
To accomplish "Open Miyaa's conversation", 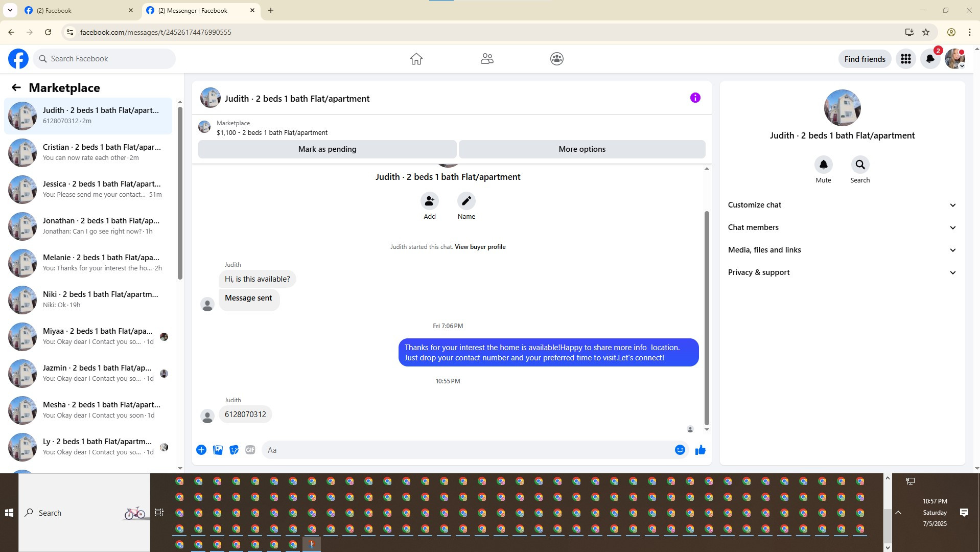I will 88,336.
